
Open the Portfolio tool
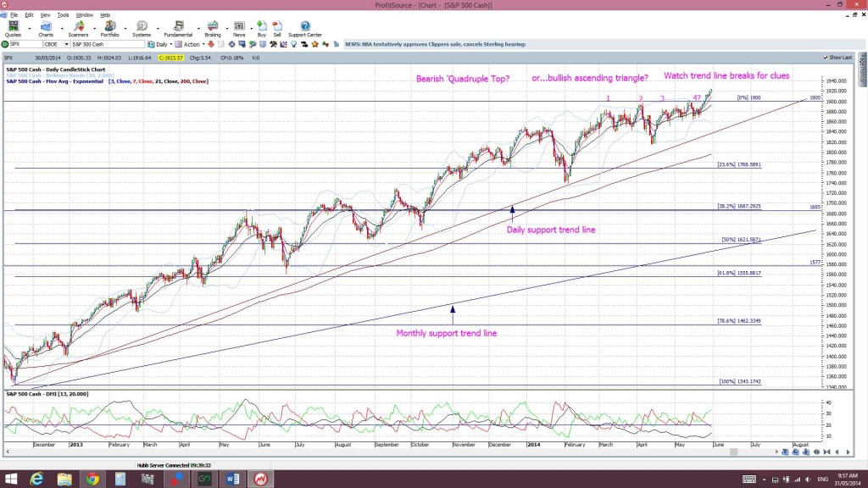tap(109, 29)
